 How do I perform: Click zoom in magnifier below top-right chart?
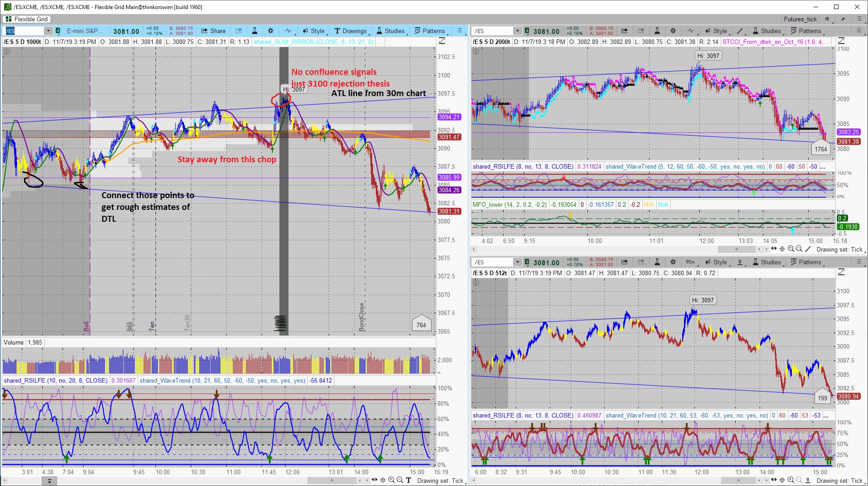tap(790, 249)
